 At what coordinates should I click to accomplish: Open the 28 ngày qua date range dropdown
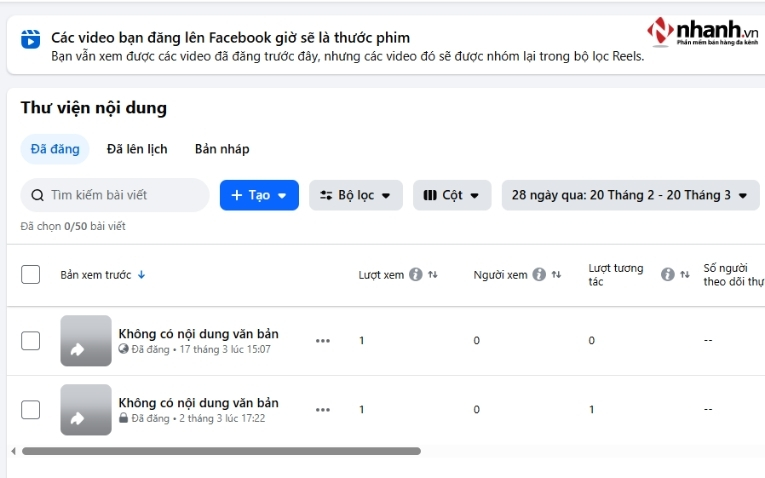[x=630, y=195]
